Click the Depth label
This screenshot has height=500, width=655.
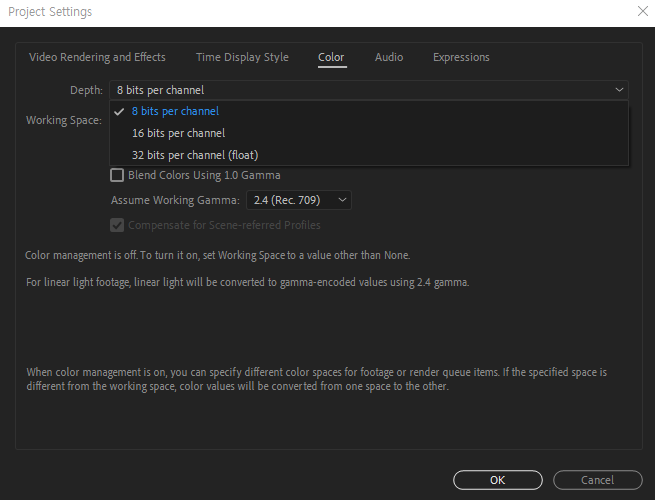click(86, 90)
